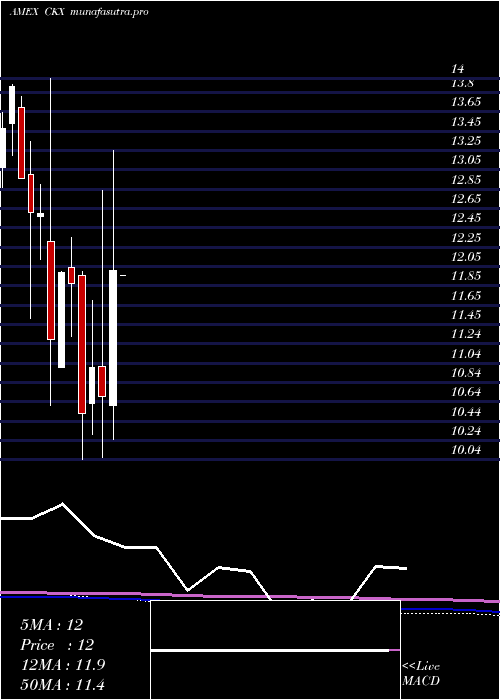
Task: Click the 14 price axis label
Action: coord(458,69)
